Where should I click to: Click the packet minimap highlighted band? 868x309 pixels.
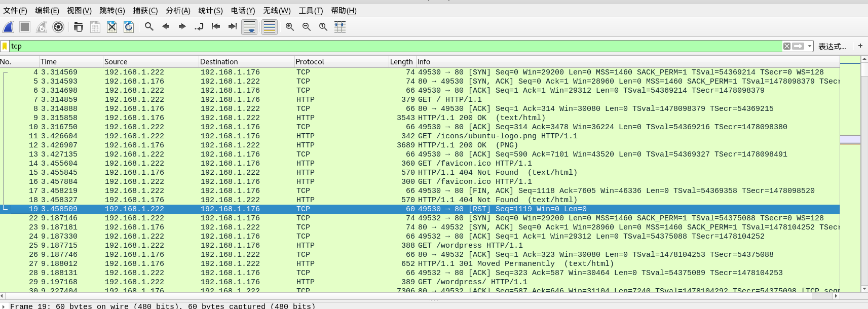click(x=850, y=139)
